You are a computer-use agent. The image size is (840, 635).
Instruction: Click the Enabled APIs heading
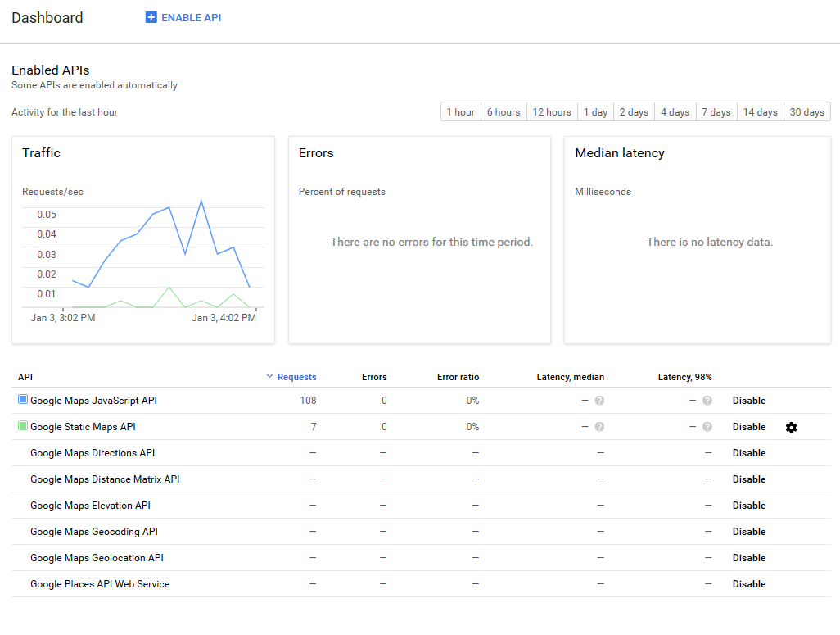(51, 70)
